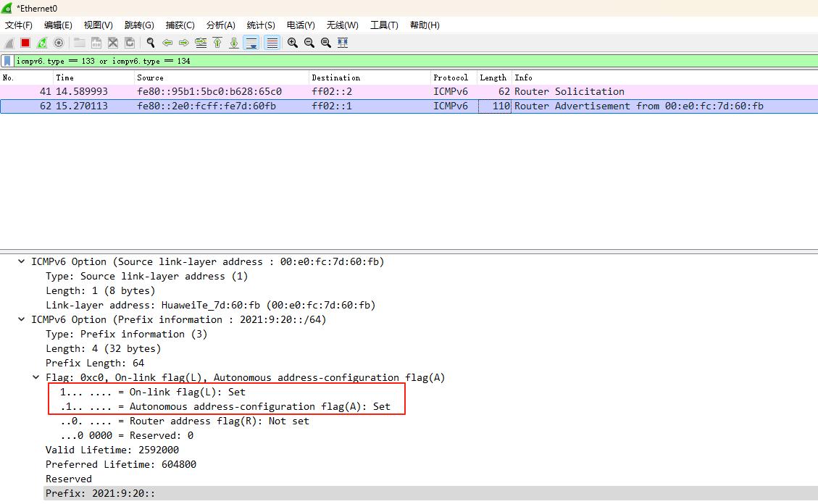The width and height of the screenshot is (818, 504).
Task: Restart the current capture
Action: point(42,43)
